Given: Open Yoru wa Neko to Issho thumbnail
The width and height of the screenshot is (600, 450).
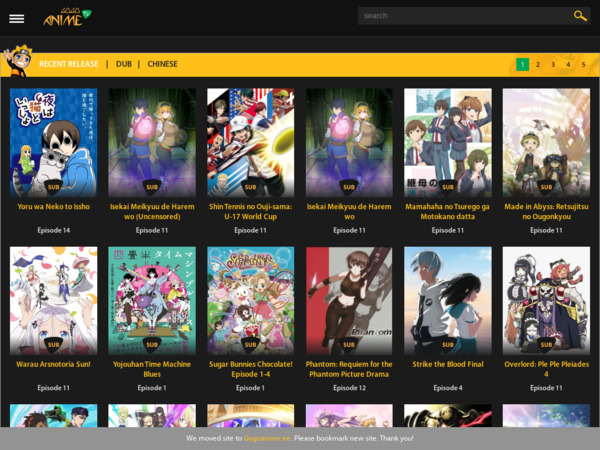Looking at the screenshot, I should pos(54,143).
